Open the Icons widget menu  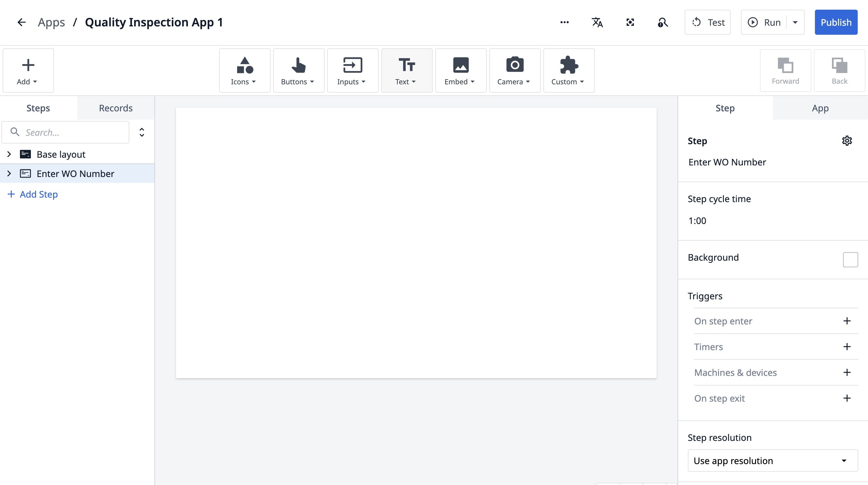244,70
